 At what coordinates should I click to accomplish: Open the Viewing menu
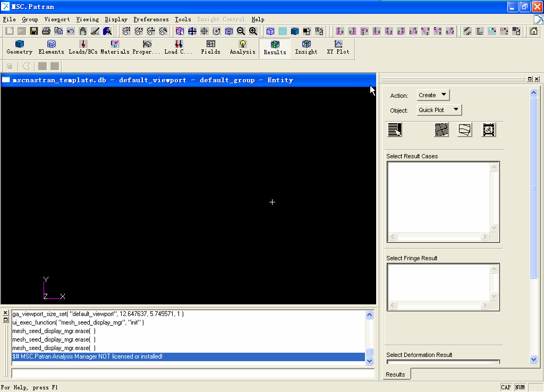point(88,20)
